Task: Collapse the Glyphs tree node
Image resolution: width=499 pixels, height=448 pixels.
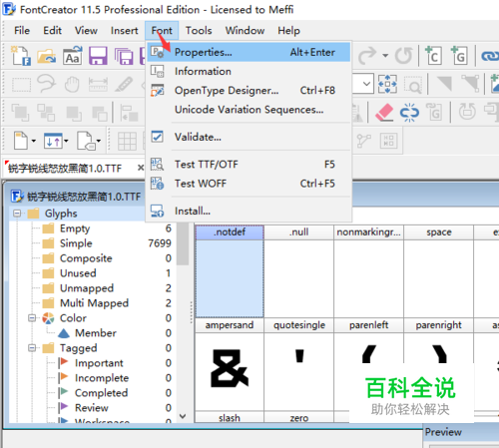Action: (17, 214)
